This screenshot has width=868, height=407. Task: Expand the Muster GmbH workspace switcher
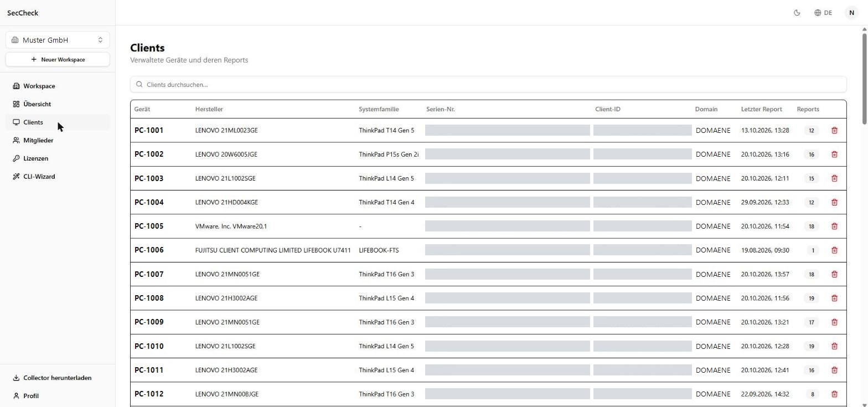pos(58,40)
